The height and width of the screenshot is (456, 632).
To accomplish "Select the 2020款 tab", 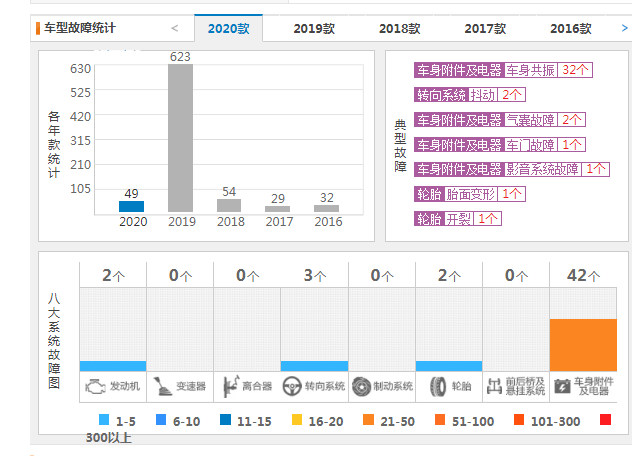I will coord(229,28).
